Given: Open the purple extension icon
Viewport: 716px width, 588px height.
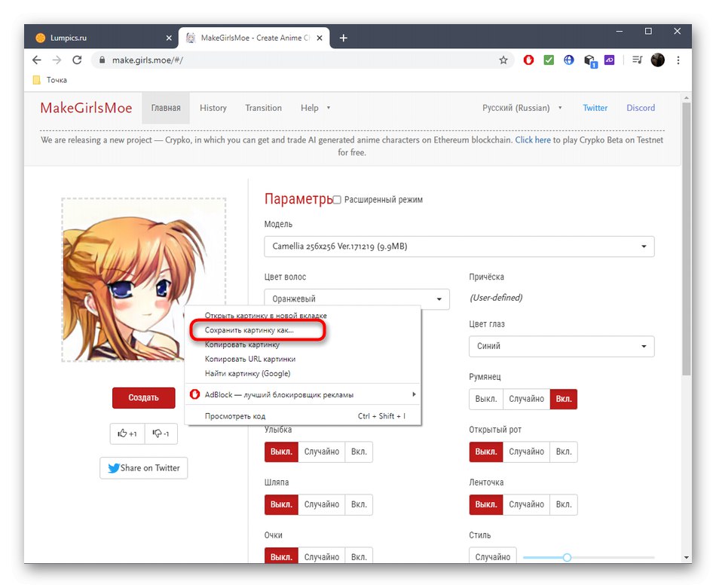Looking at the screenshot, I should (x=609, y=60).
